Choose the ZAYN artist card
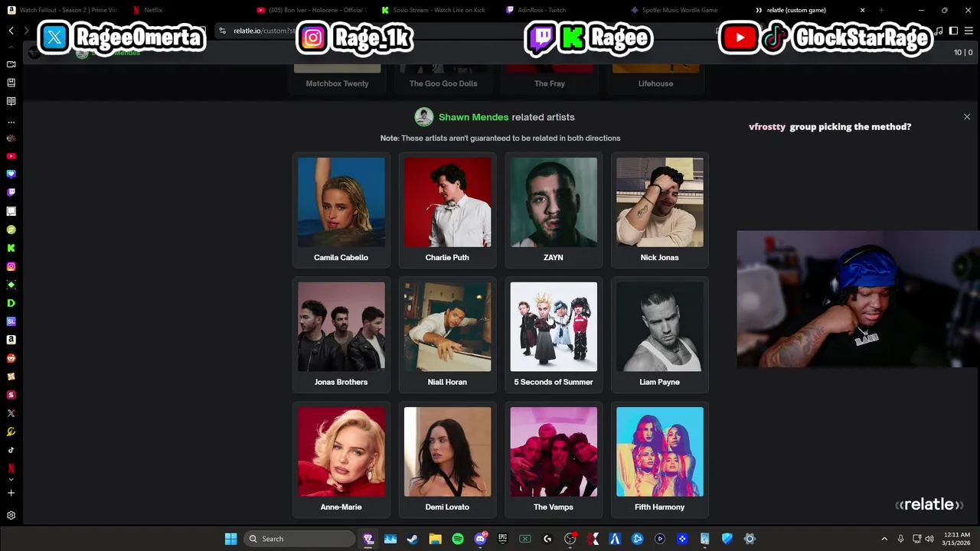 click(x=554, y=210)
